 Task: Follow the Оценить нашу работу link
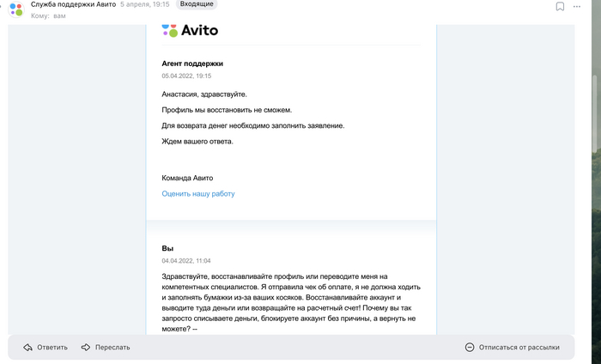[198, 194]
